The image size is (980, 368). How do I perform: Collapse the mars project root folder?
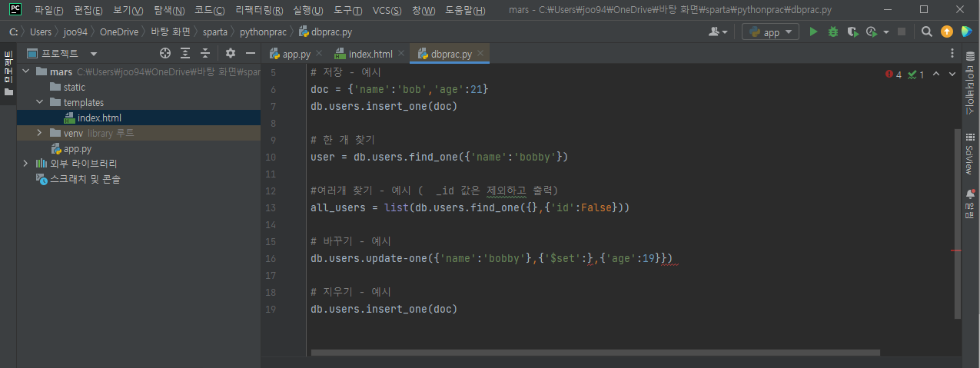click(26, 71)
